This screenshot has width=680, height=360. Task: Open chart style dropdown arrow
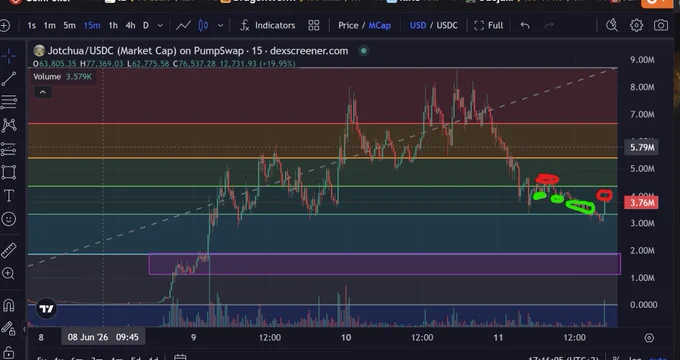[220, 26]
